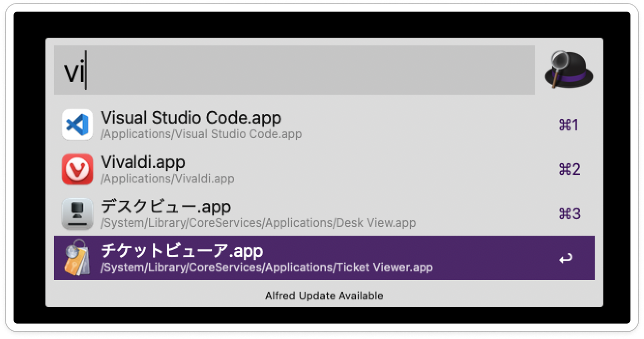Click the ⌘3 shortcut label
The width and height of the screenshot is (644, 339).
[x=569, y=214]
